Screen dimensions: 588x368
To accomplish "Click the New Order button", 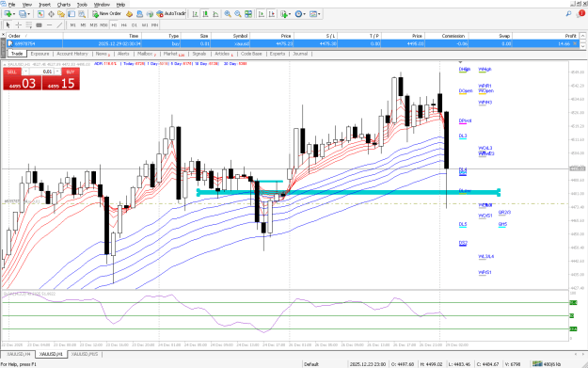I will click(x=106, y=14).
